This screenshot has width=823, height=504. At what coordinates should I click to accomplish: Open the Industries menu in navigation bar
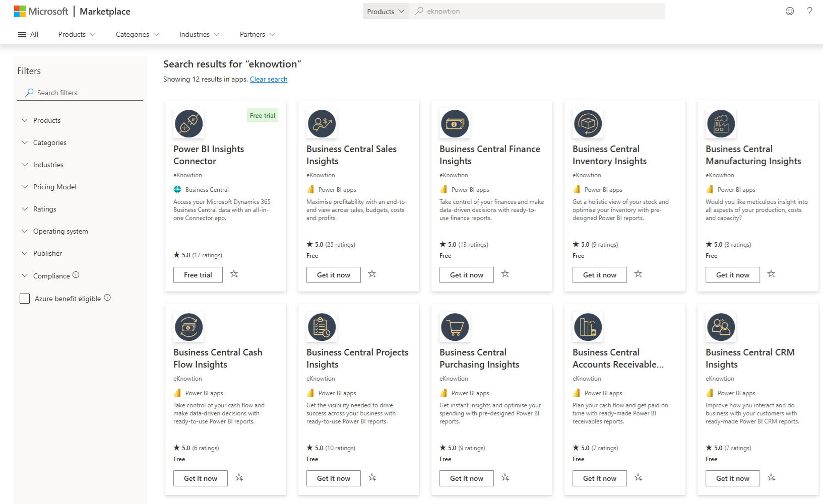click(x=200, y=34)
